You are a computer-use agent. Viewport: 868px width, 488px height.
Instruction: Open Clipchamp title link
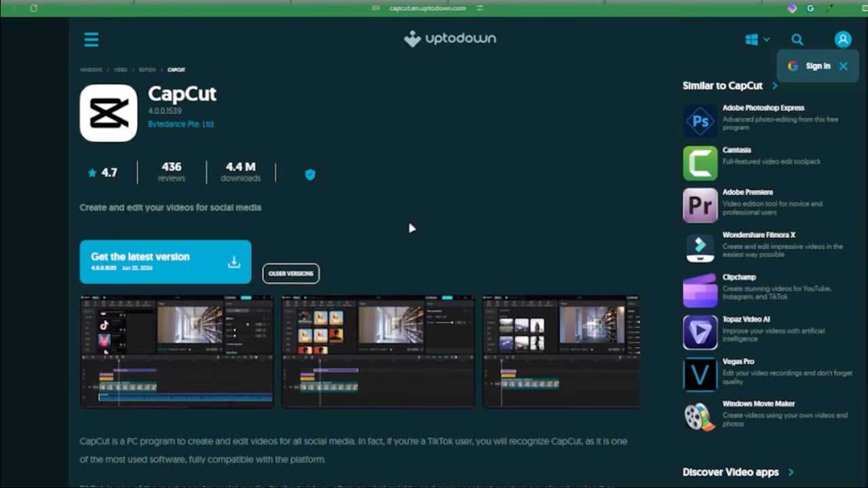click(739, 277)
